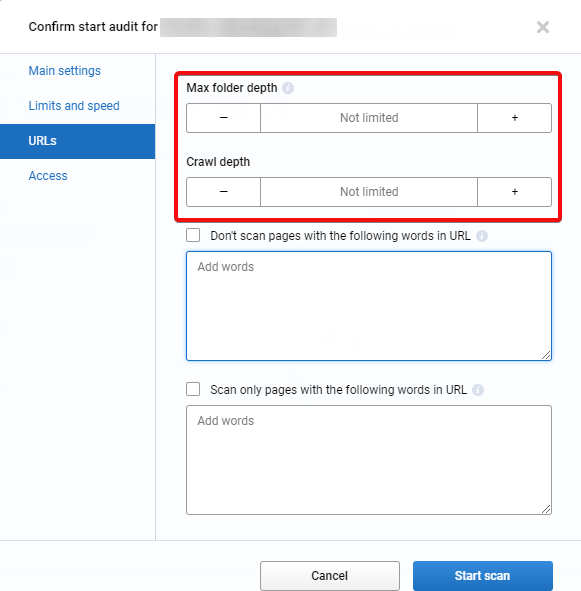Click the Crawl depth label
The image size is (581, 591).
point(218,162)
